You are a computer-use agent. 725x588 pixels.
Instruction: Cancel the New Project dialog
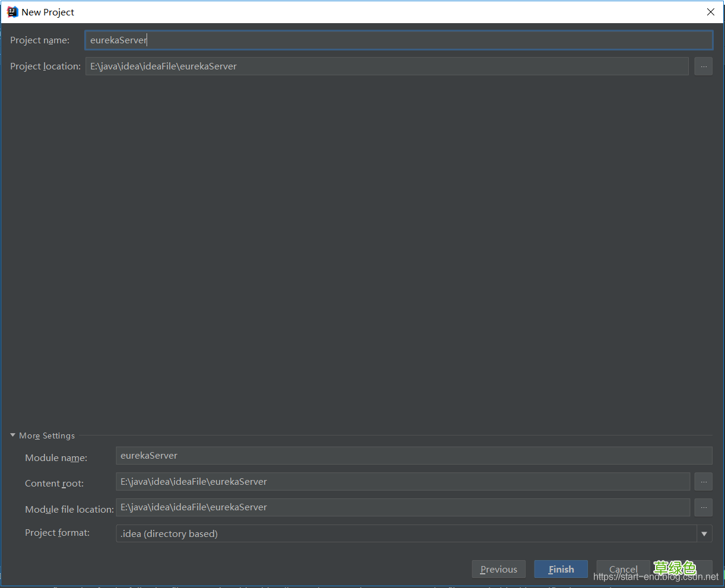coord(624,569)
